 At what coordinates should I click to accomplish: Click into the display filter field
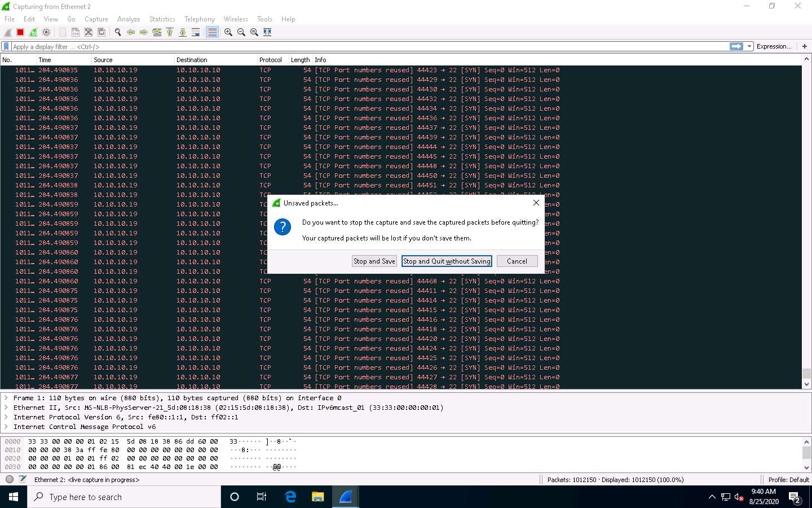point(369,46)
